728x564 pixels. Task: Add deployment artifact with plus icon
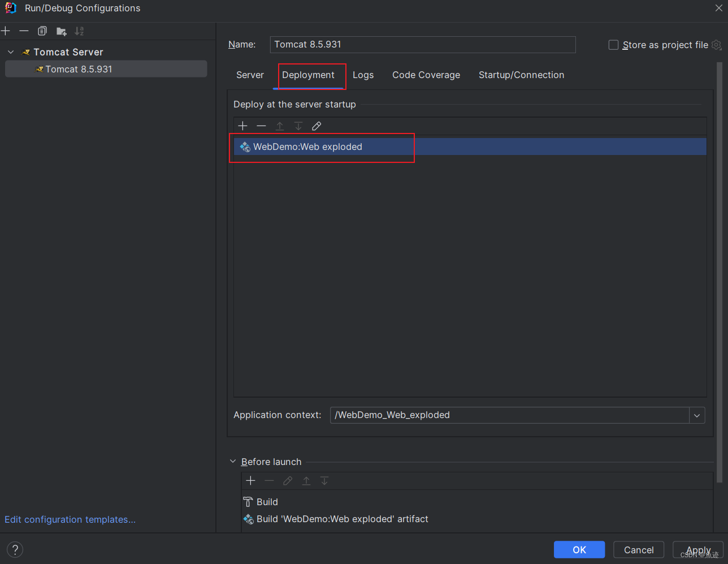[243, 126]
